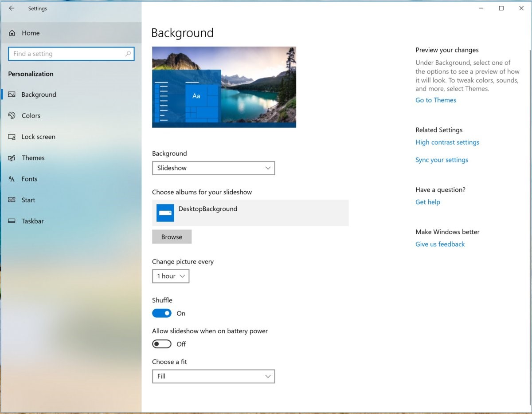The height and width of the screenshot is (414, 532).
Task: Click the Fonts icon in sidebar
Action: (12, 179)
